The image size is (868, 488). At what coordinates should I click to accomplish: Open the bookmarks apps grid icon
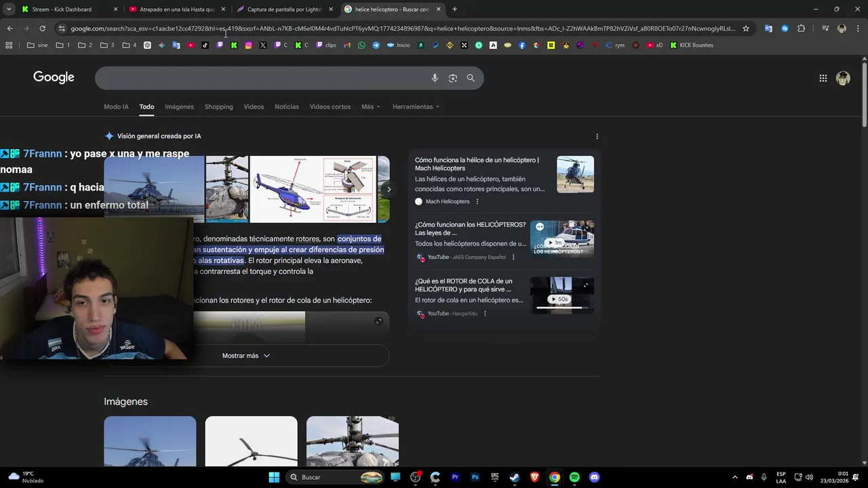(x=9, y=45)
